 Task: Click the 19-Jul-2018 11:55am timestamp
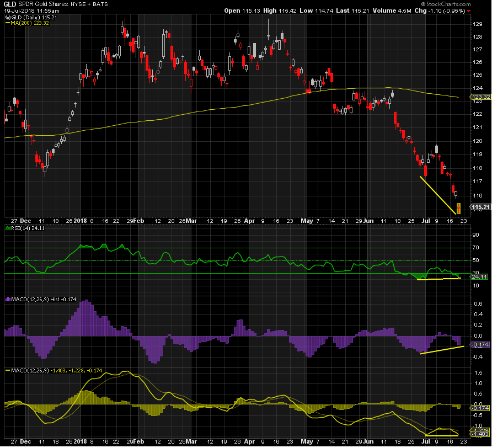(x=31, y=10)
